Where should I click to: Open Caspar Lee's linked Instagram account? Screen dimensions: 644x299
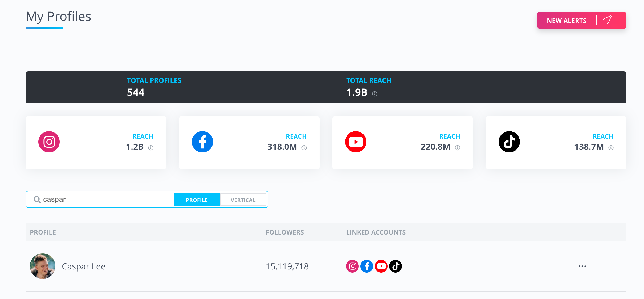click(x=352, y=266)
